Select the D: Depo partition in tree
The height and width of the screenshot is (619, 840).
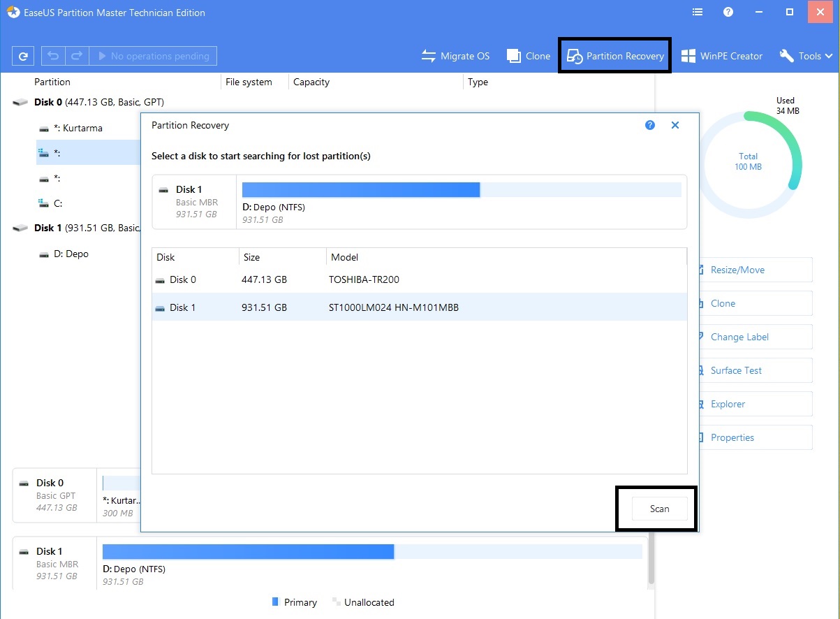coord(71,254)
